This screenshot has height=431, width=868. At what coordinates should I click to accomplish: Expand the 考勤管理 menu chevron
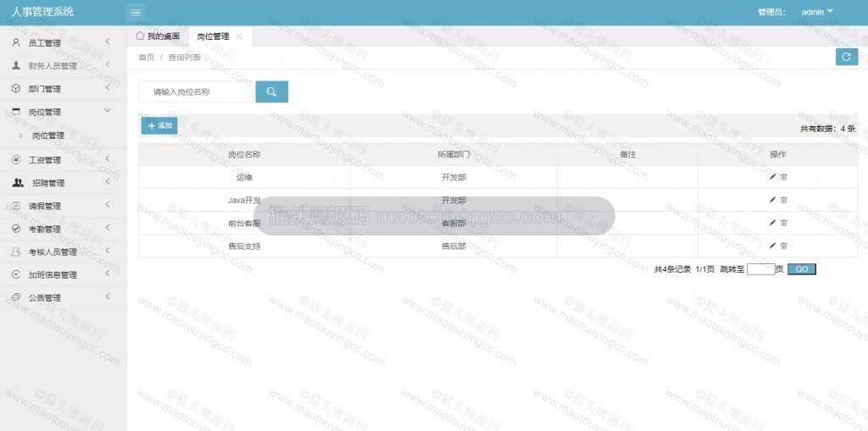(108, 228)
